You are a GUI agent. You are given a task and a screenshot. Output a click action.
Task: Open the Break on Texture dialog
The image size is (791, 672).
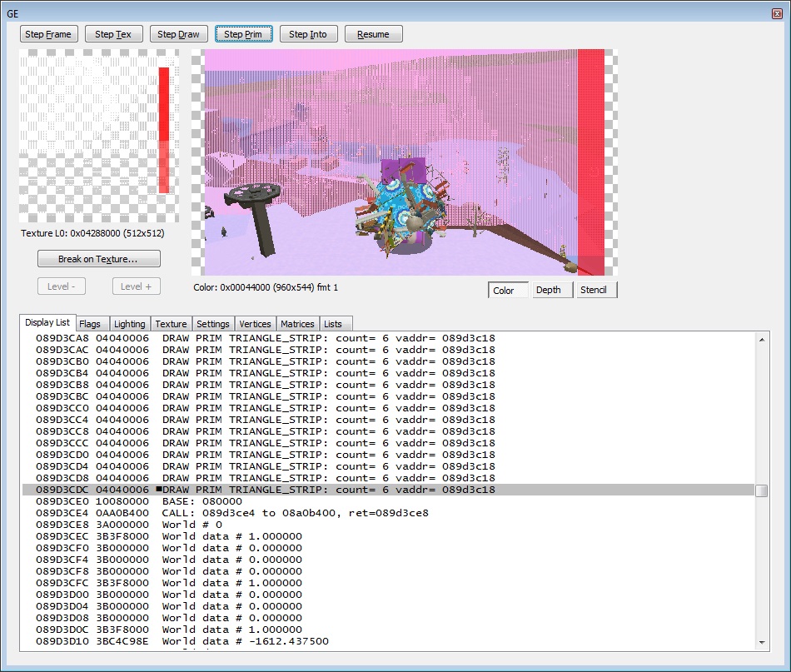coord(98,259)
